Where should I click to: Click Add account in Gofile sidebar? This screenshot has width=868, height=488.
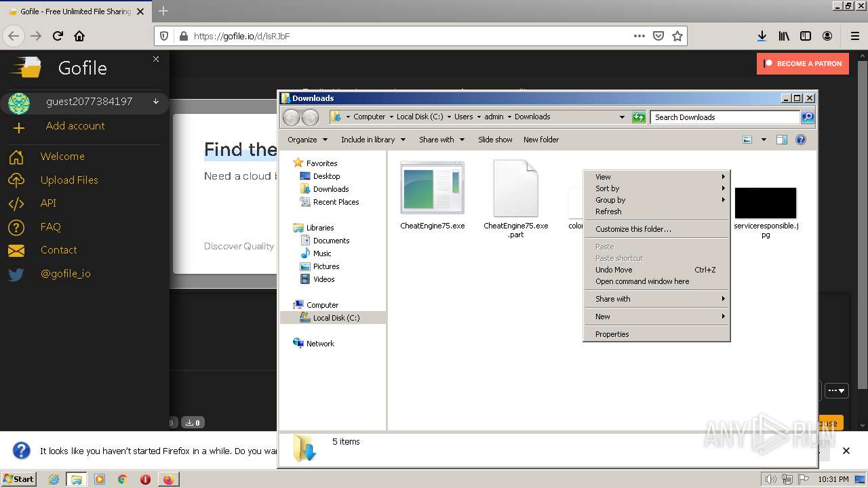tap(75, 126)
